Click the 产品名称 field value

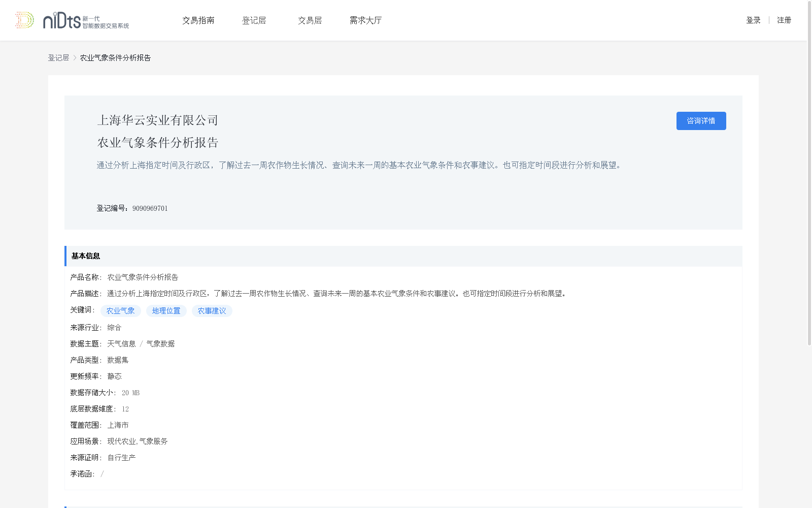tap(143, 277)
